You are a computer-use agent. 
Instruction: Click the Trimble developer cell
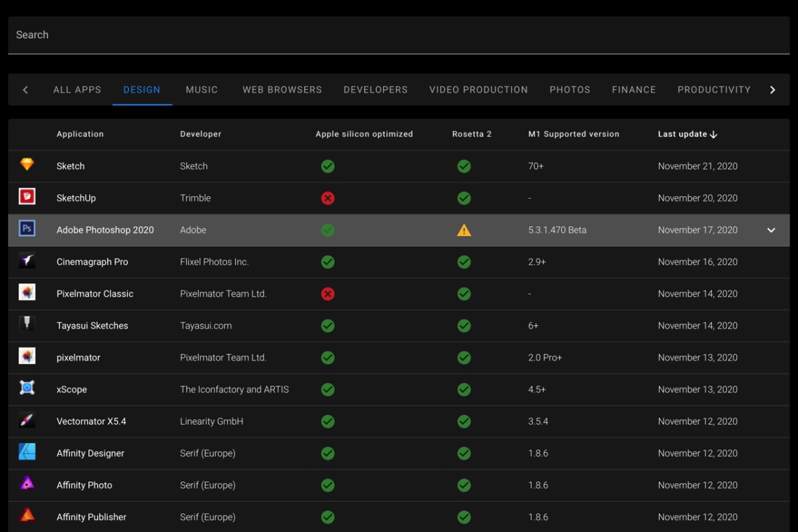coord(196,198)
